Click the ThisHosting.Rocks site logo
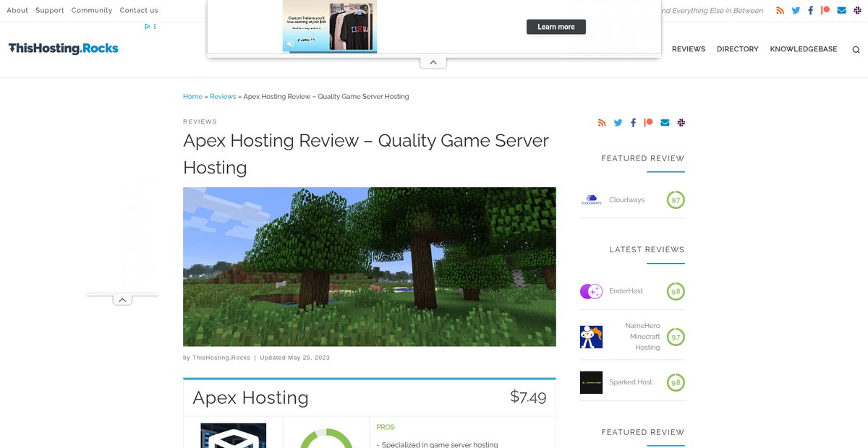 [x=64, y=48]
